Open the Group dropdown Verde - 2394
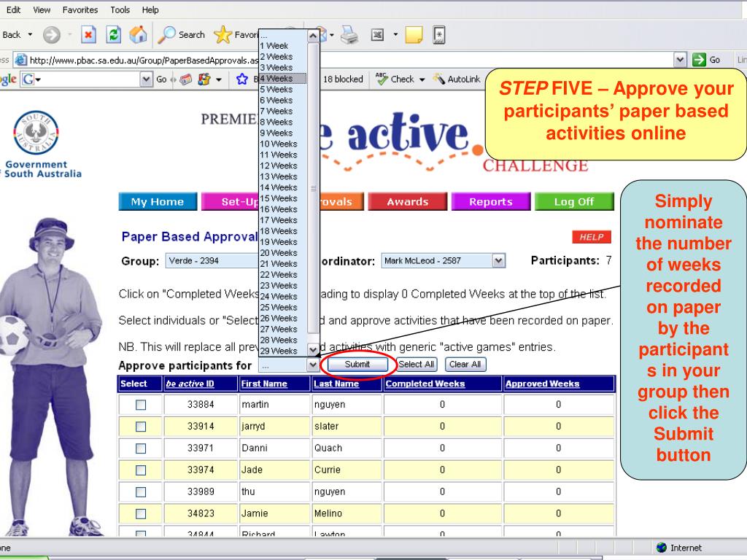747x560 pixels. click(x=212, y=260)
